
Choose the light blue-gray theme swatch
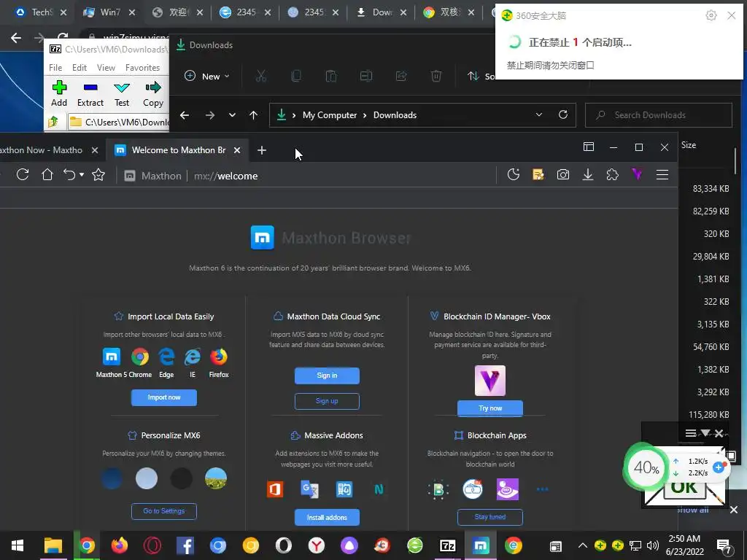coord(146,478)
